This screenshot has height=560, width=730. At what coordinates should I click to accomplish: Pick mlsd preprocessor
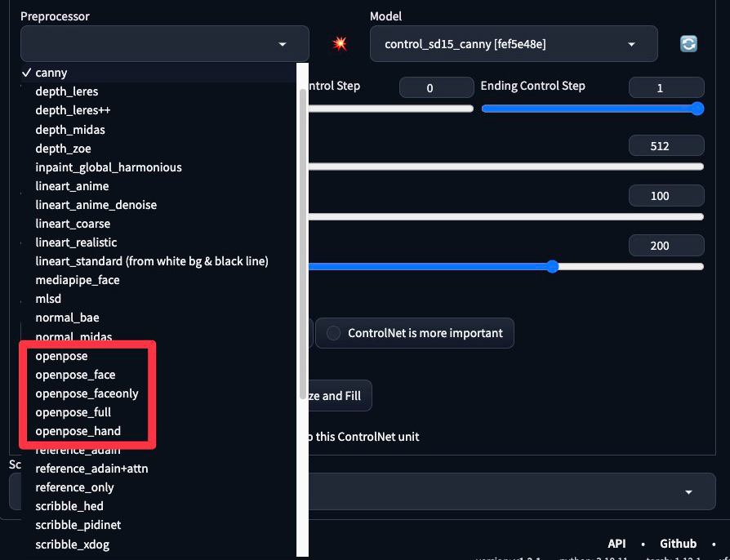[158, 299]
